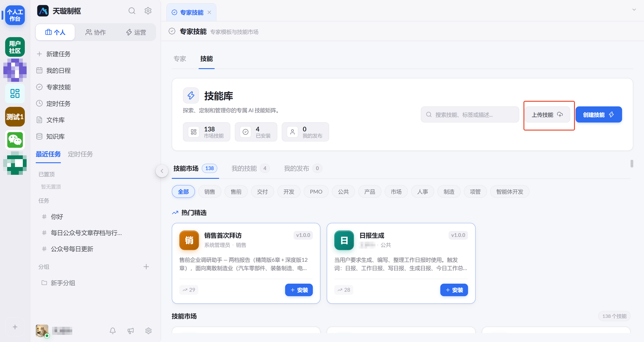Filter skills by 人事 category
Screen dimensions: 644x342
click(422, 192)
